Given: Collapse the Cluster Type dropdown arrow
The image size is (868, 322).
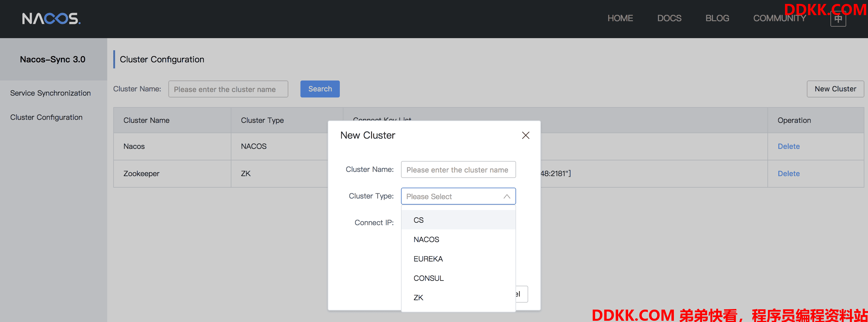Looking at the screenshot, I should (x=506, y=196).
